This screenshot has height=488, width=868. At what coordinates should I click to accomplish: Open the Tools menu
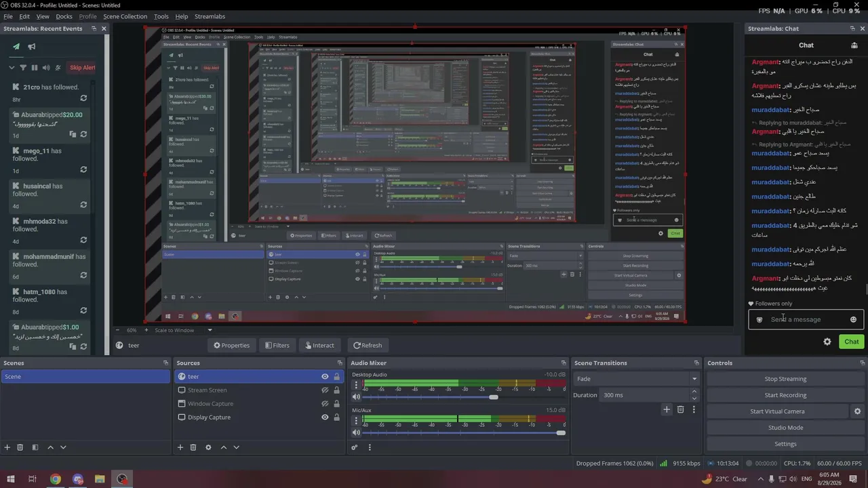(x=161, y=16)
